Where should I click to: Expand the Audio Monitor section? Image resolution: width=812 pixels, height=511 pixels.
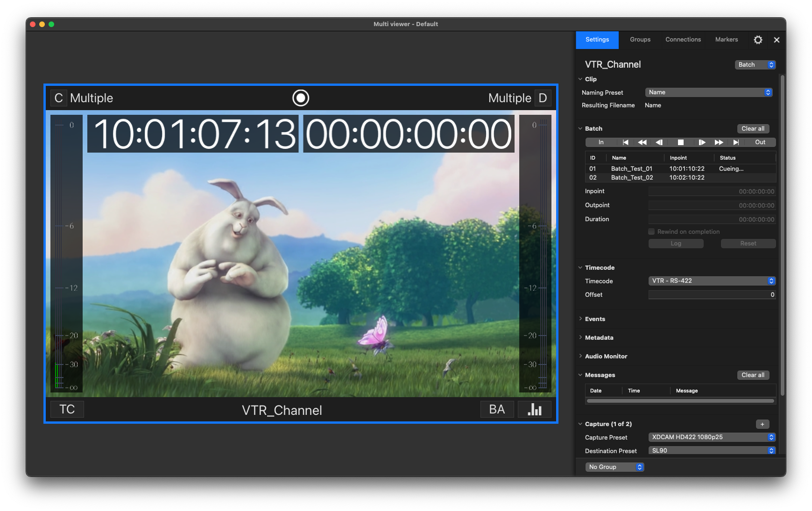(x=580, y=357)
